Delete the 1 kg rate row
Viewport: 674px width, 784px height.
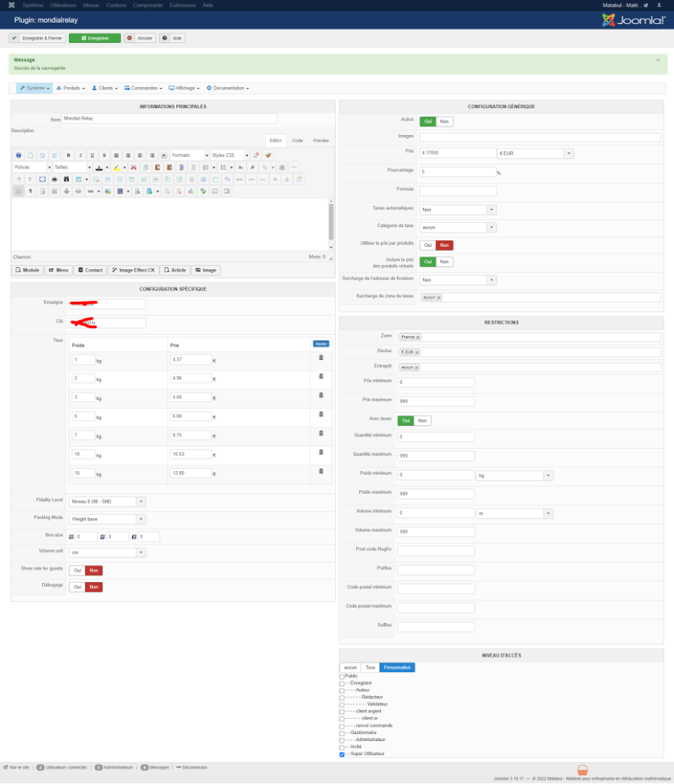pyautogui.click(x=321, y=357)
